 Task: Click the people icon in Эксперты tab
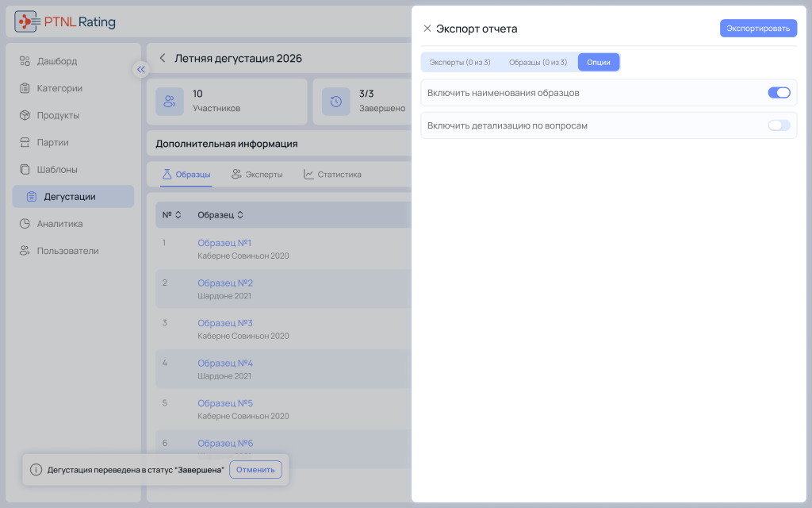coord(236,174)
